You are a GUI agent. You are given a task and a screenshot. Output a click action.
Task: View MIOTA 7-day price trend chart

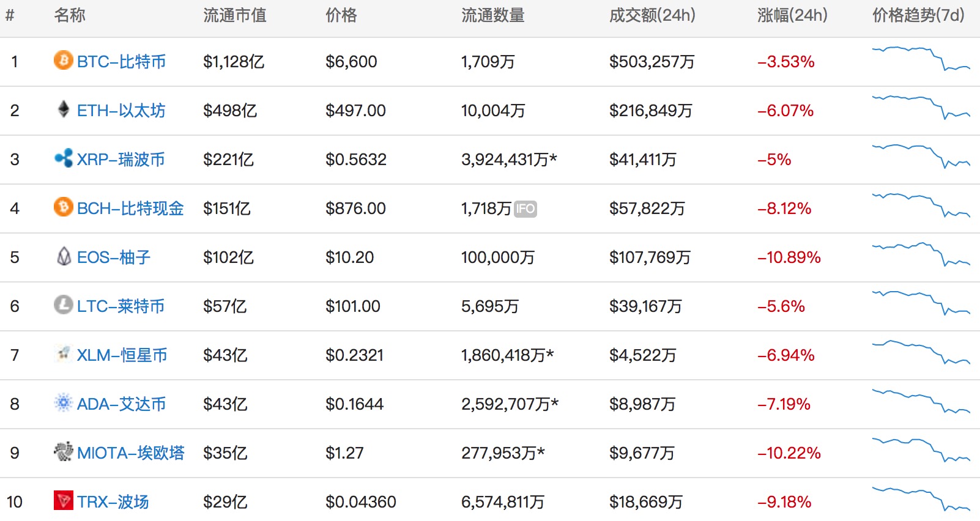pos(921,449)
